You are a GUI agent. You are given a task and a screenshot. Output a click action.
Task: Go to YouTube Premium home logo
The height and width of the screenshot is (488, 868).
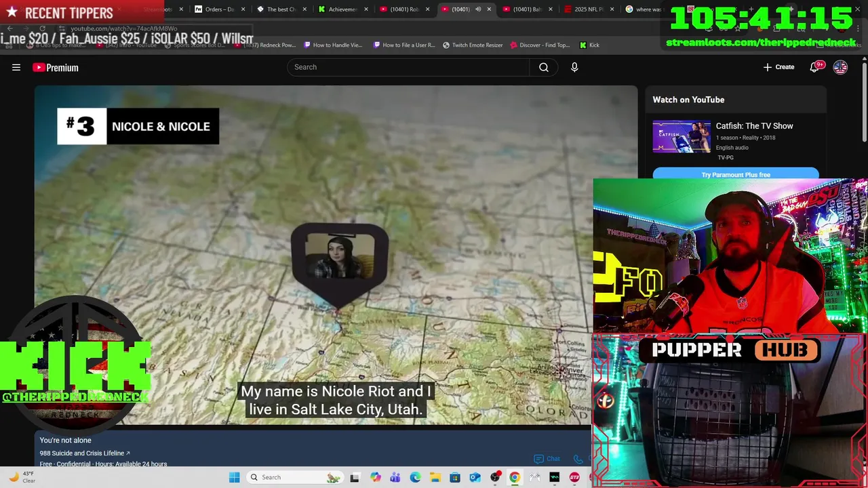pos(56,67)
